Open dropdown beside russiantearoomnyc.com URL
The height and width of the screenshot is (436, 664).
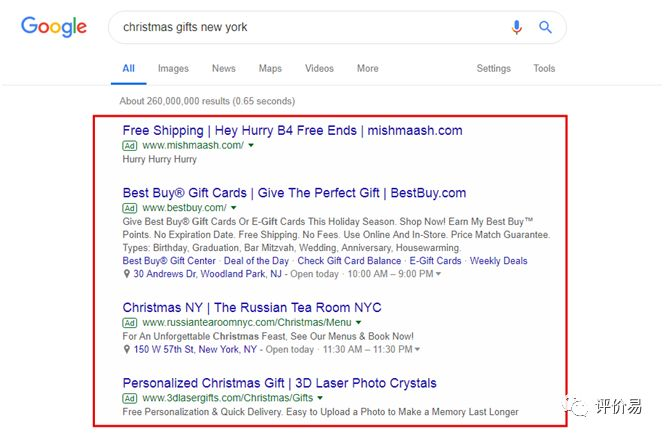click(359, 323)
